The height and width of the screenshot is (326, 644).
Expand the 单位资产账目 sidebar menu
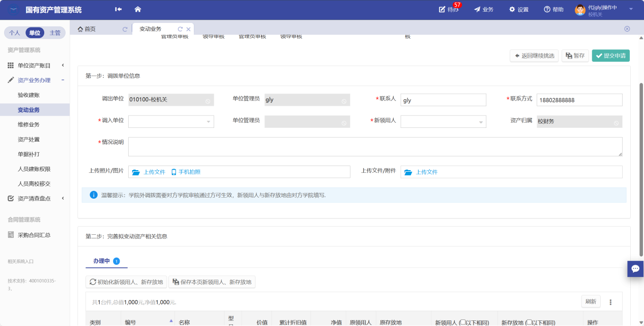(35, 65)
